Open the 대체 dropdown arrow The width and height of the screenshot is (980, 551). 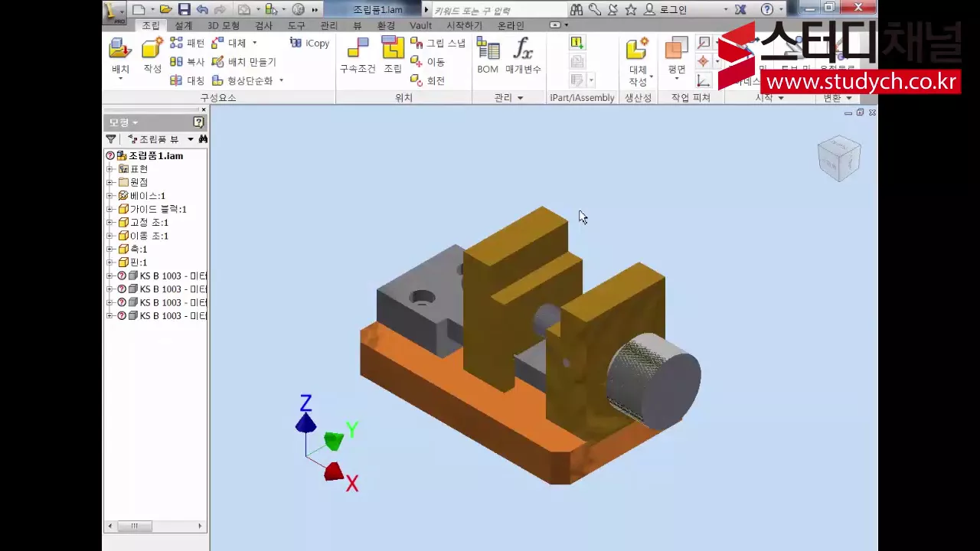255,43
